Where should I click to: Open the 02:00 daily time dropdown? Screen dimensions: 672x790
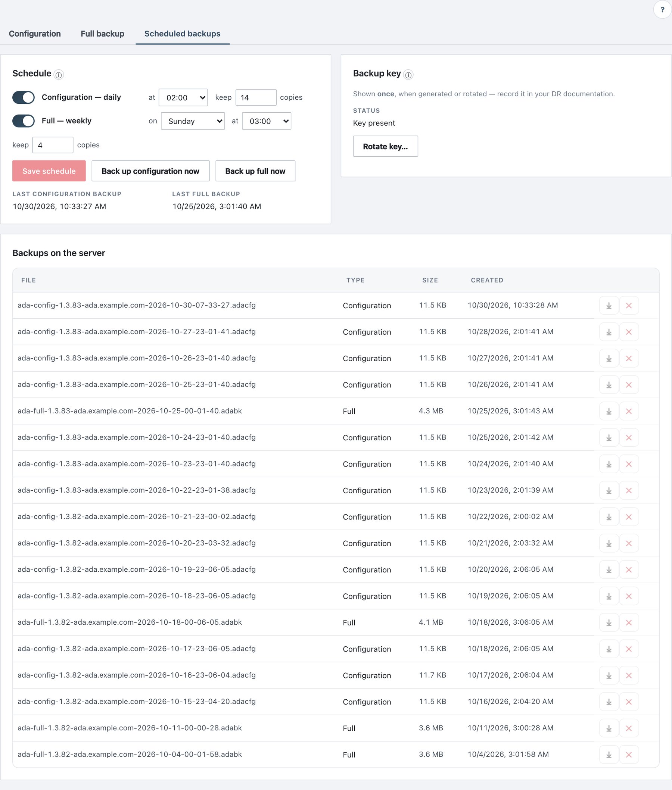[183, 97]
